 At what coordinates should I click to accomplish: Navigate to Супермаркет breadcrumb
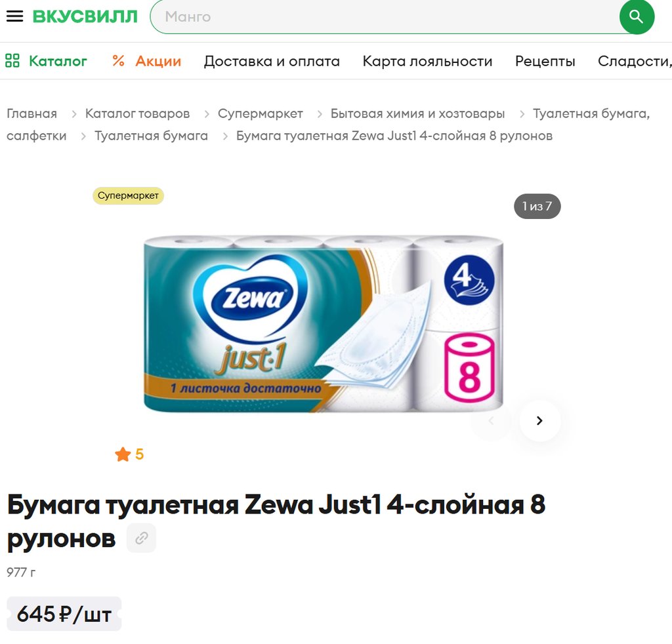260,113
